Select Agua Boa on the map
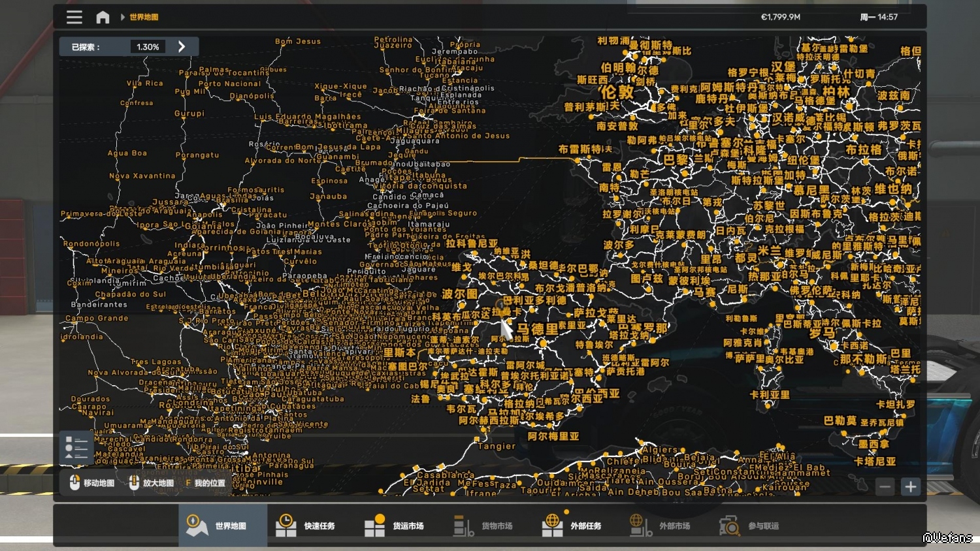 click(127, 153)
